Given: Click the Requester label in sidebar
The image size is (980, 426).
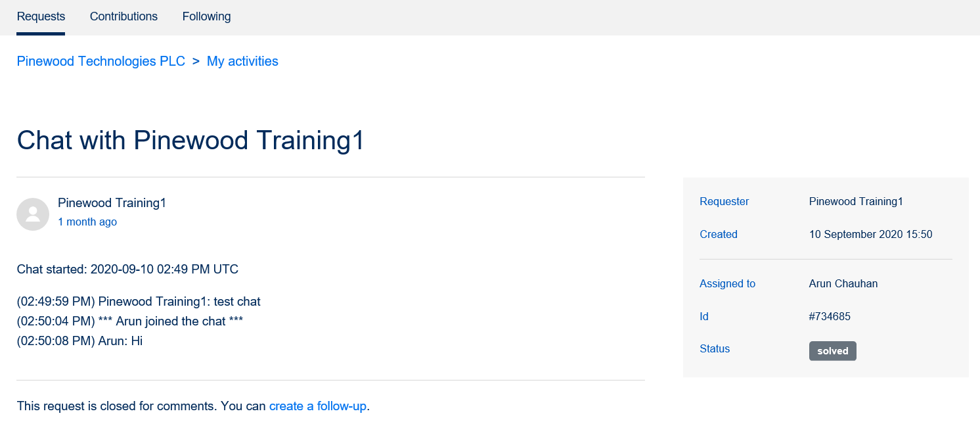Looking at the screenshot, I should click(724, 201).
